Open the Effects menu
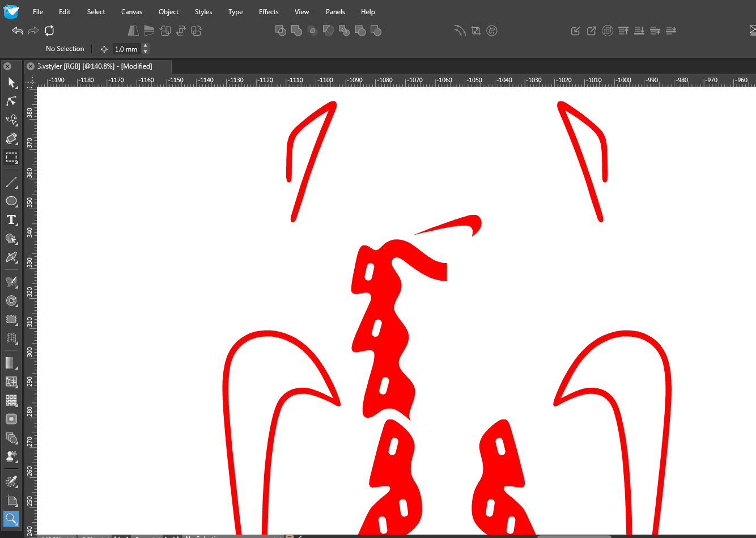This screenshot has height=538, width=756. point(269,11)
